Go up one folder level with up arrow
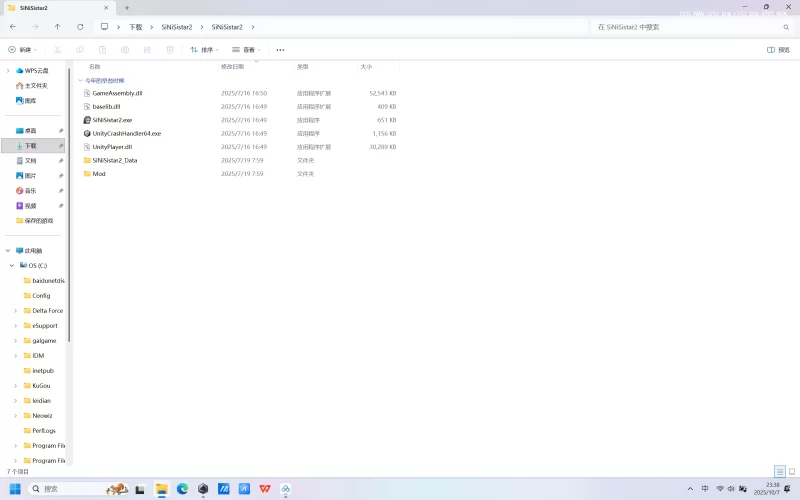800x500 pixels. [57, 27]
